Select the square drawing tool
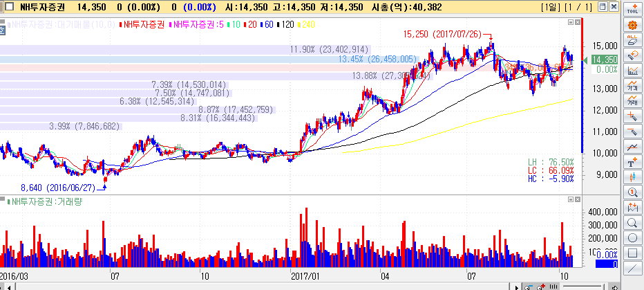 point(632,253)
